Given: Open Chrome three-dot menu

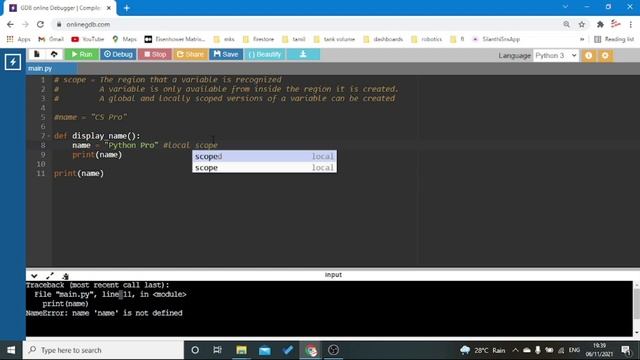Looking at the screenshot, I should 631,24.
